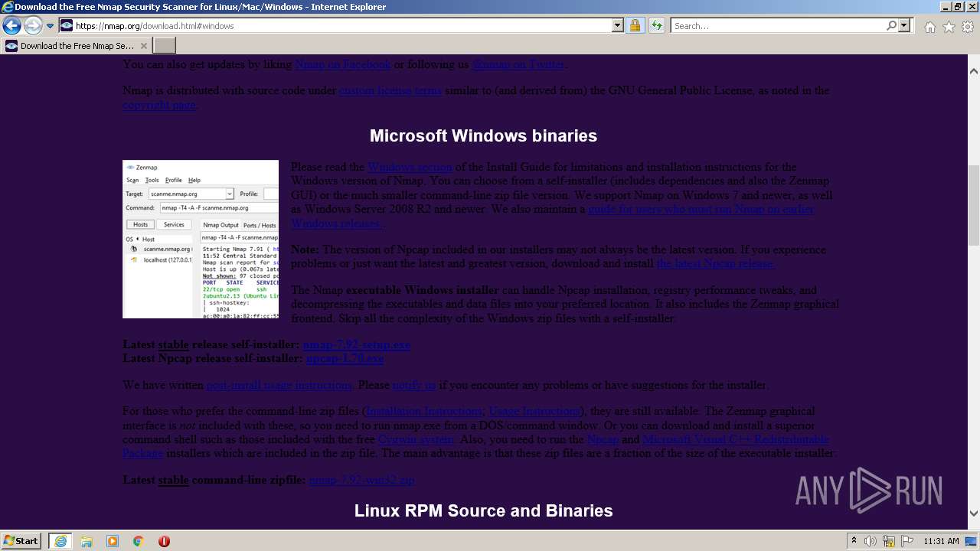Open the Windows section link
Viewport: 980px width, 551px height.
click(x=410, y=167)
